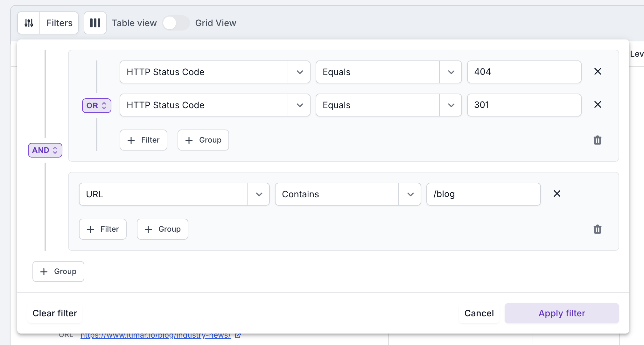Remove the URL contains /blog filter
This screenshot has height=345, width=644.
557,194
